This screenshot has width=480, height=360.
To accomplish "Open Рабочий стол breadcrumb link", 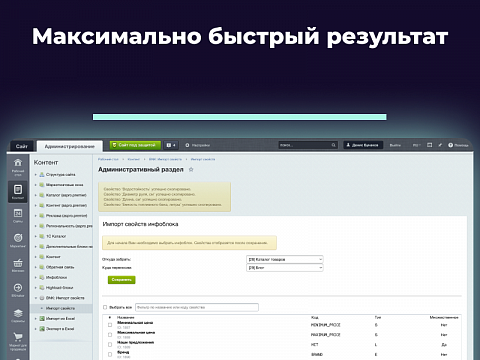I will pos(108,159).
